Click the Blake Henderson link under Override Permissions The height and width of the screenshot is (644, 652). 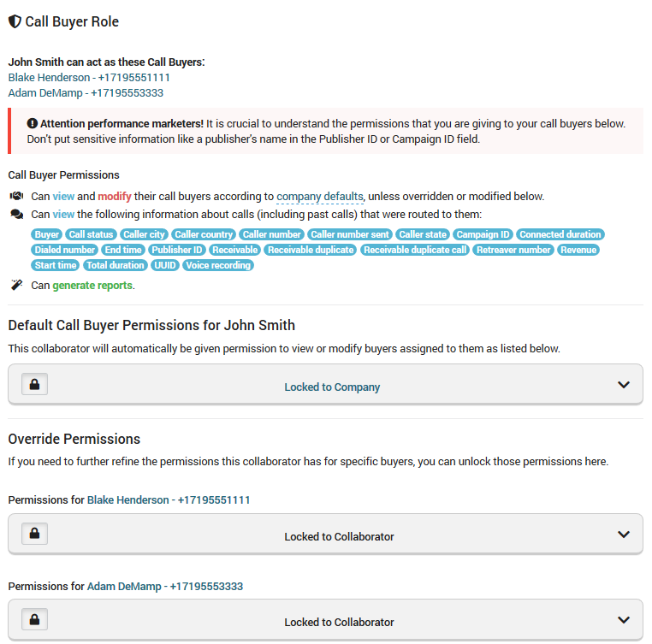point(169,499)
